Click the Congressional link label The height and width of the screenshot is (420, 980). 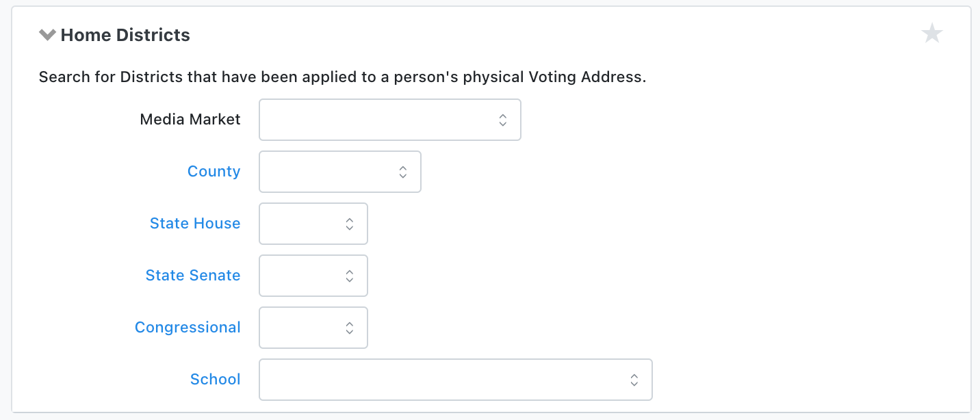point(188,328)
